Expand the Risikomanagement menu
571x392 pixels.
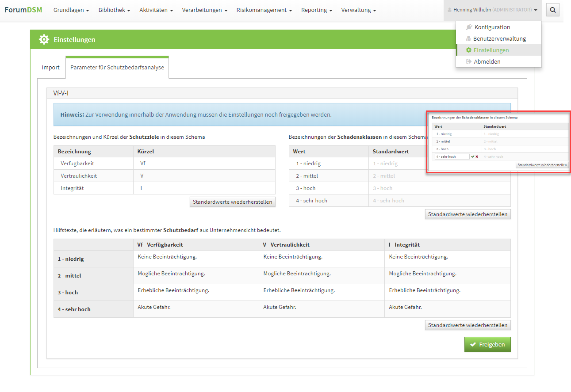click(x=264, y=10)
